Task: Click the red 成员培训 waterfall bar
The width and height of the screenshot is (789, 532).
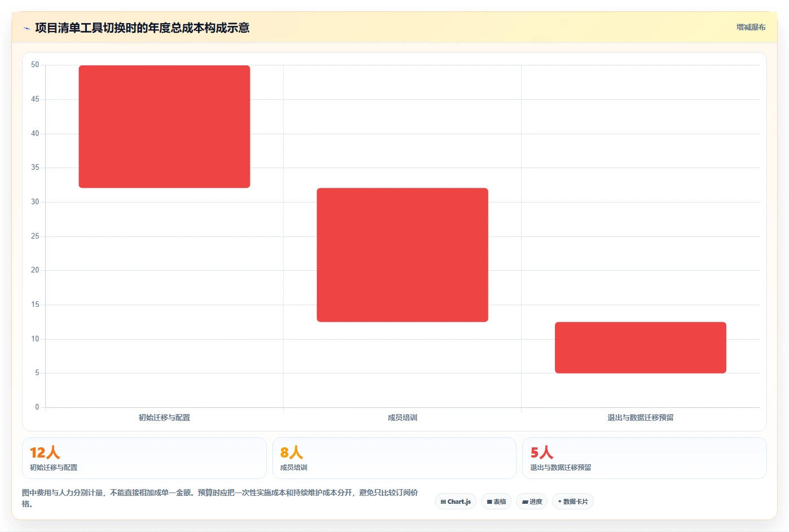Action: click(x=402, y=255)
